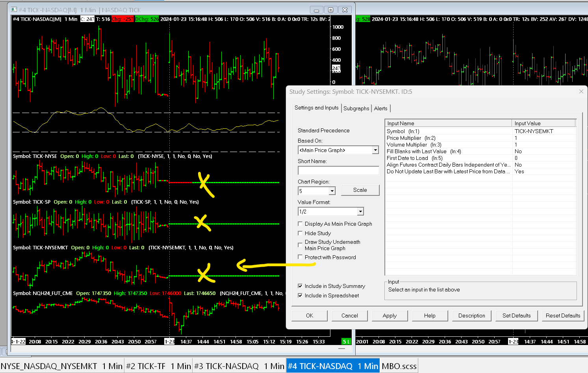The image size is (588, 373).
Task: Click the Input Value column header
Action: pos(544,123)
